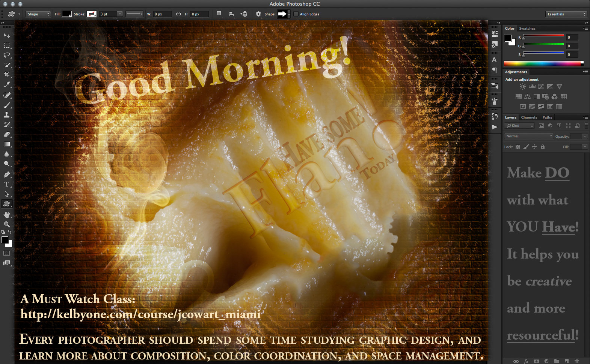Viewport: 590px width, 364px height.
Task: Click the Fill color swatch in options bar
Action: 67,14
